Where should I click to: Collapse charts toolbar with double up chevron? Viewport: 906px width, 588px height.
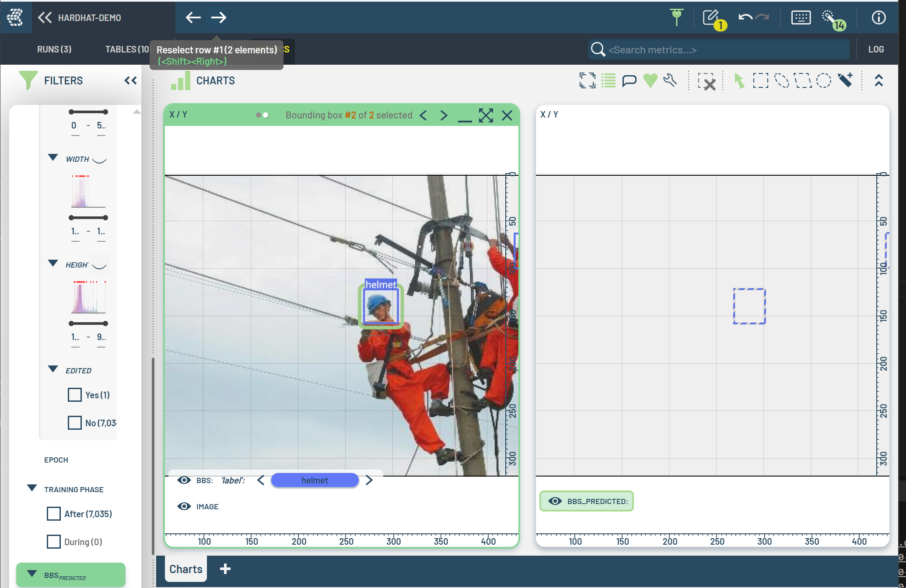click(x=879, y=80)
